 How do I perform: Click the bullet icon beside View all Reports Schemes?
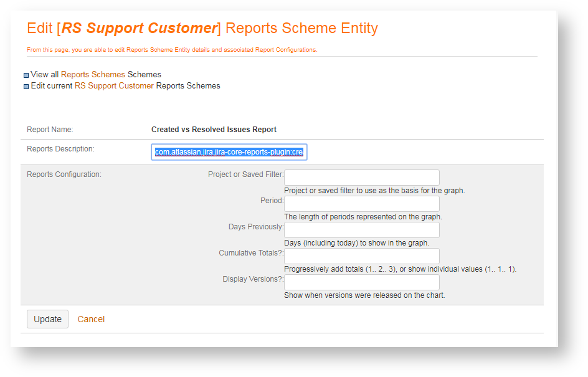click(x=26, y=75)
